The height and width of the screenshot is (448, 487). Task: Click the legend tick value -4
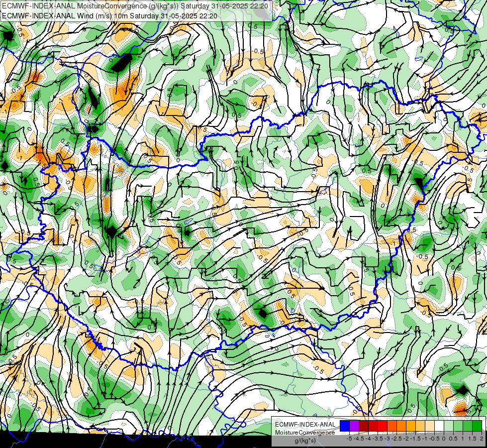(x=368, y=439)
